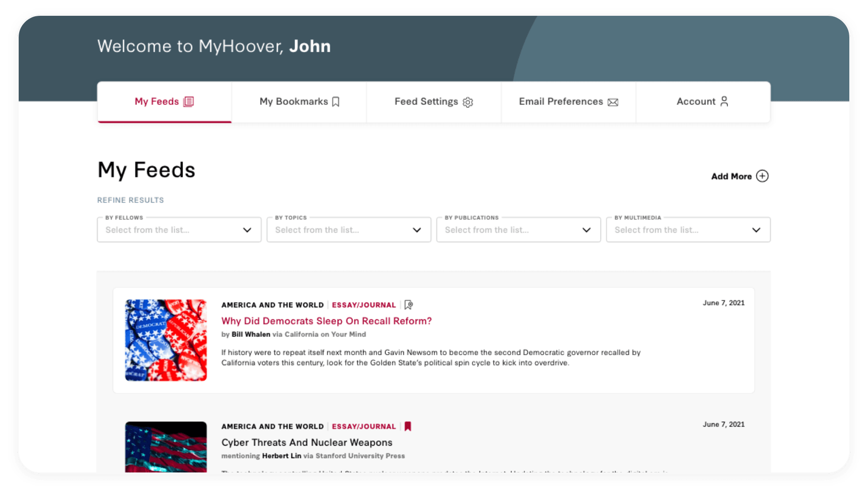Image resolution: width=868 pixels, height=494 pixels.
Task: Click the My Feeds page heading
Action: coord(147,170)
